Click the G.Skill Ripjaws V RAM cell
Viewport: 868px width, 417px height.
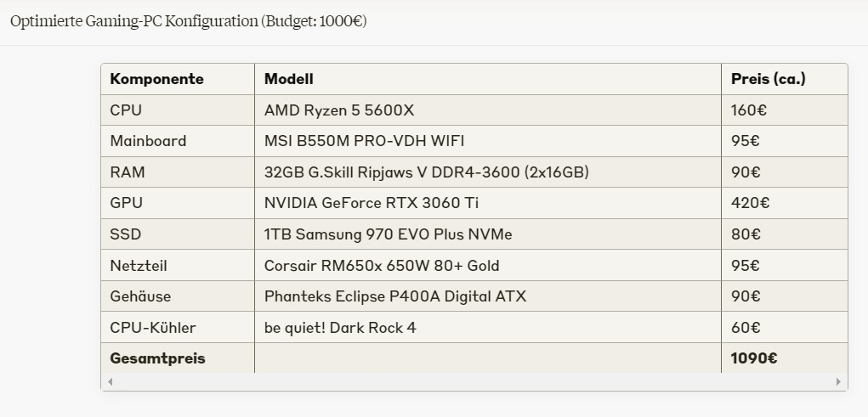click(488, 172)
